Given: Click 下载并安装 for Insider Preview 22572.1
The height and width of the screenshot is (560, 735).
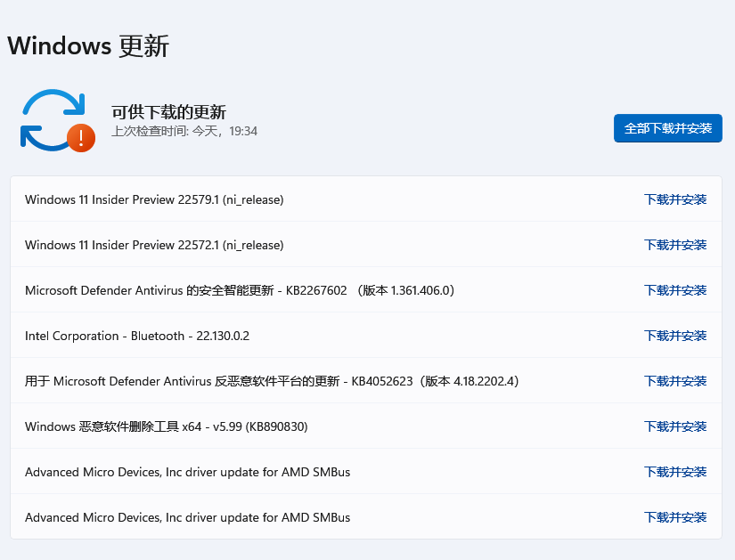Looking at the screenshot, I should 674,245.
